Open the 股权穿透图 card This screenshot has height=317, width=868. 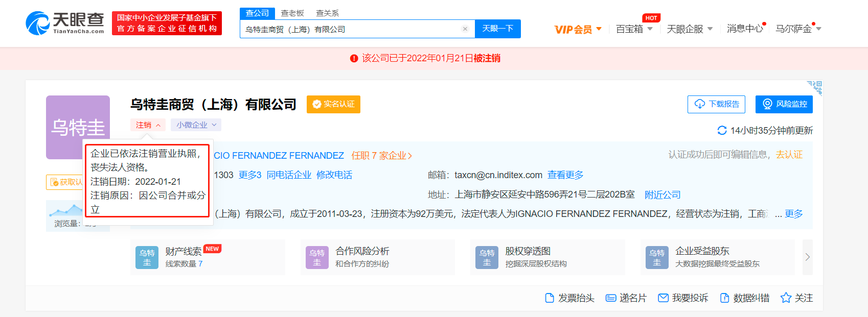tap(547, 257)
